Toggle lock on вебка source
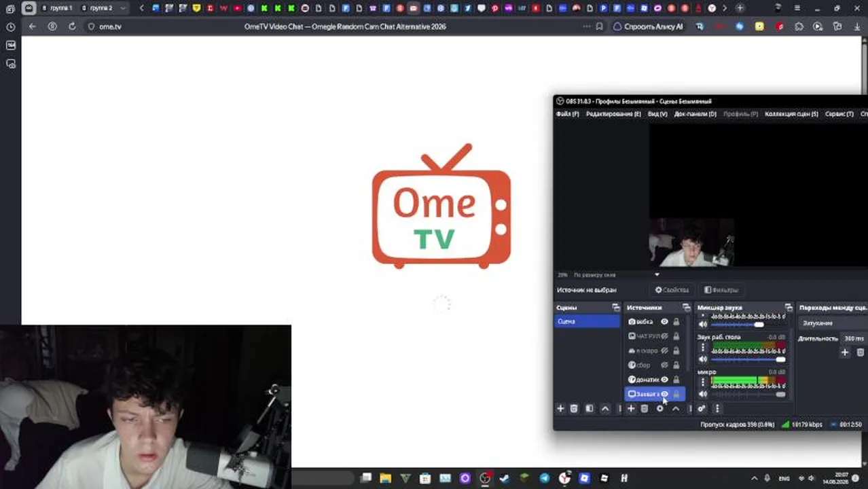Image resolution: width=868 pixels, height=489 pixels. [676, 322]
